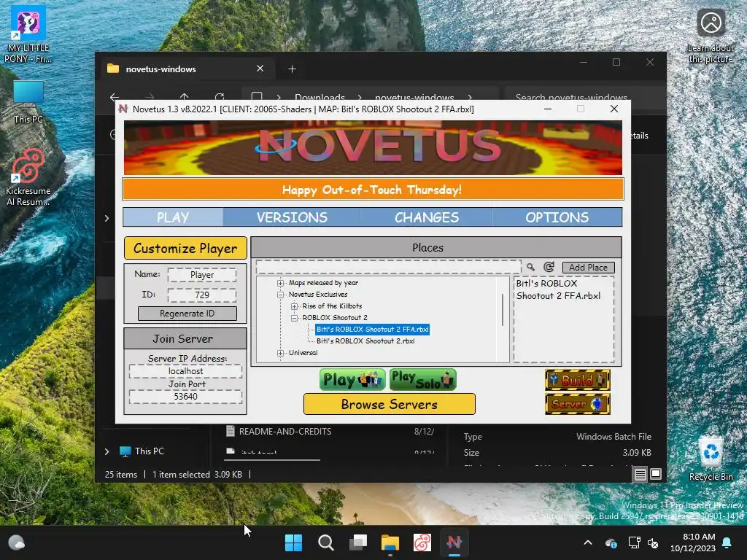Select README-AND-CREDITS file in Explorer
The width and height of the screenshot is (747, 560).
[x=285, y=432]
